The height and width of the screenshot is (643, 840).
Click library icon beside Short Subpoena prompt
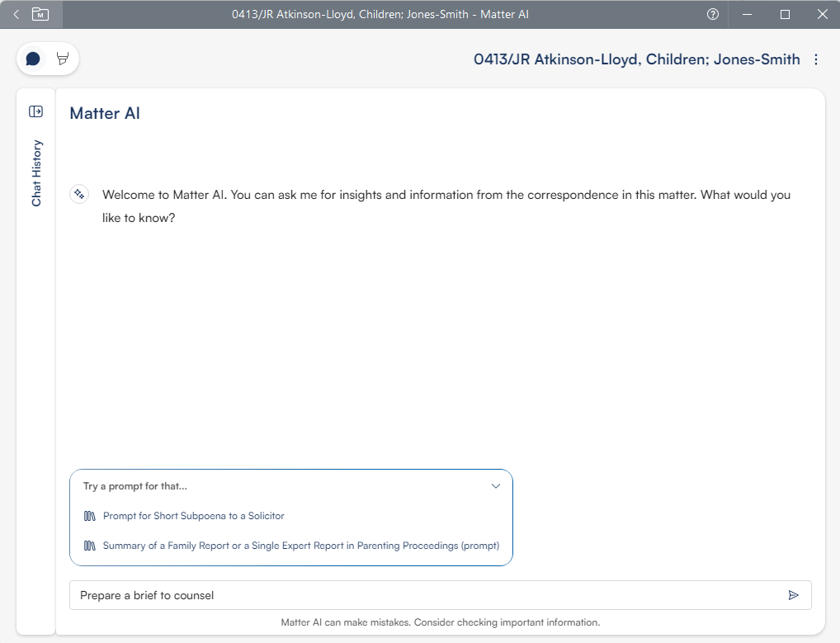(90, 516)
